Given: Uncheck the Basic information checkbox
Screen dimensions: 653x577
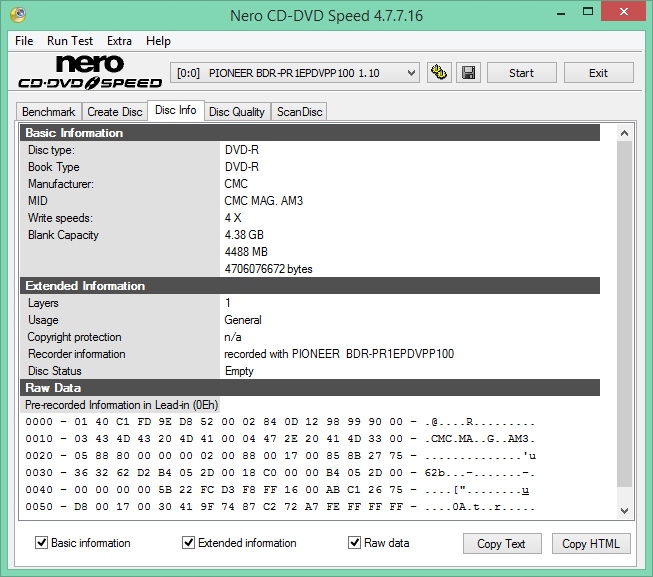Looking at the screenshot, I should pos(41,543).
